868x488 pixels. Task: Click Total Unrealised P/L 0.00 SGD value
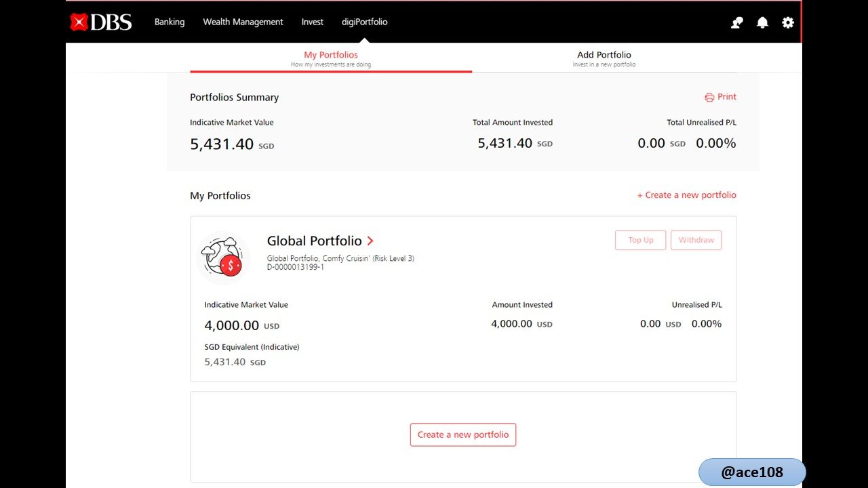[x=661, y=143]
